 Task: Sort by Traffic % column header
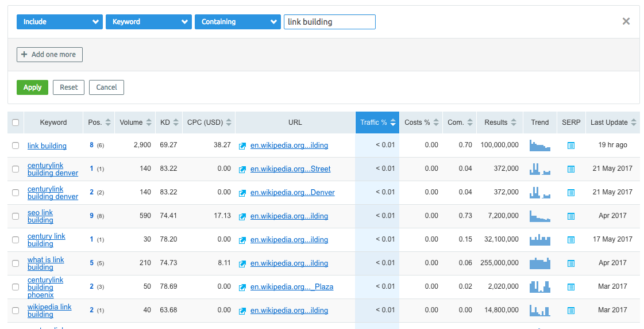coord(377,123)
